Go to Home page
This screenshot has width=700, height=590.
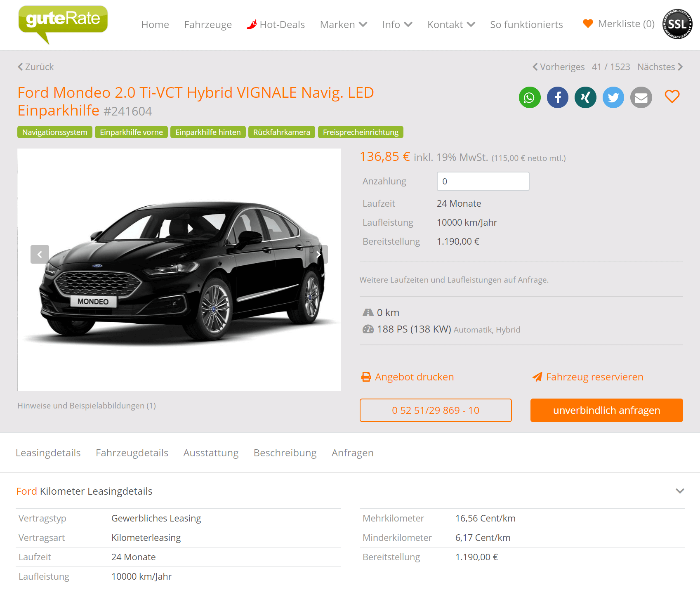(x=155, y=25)
